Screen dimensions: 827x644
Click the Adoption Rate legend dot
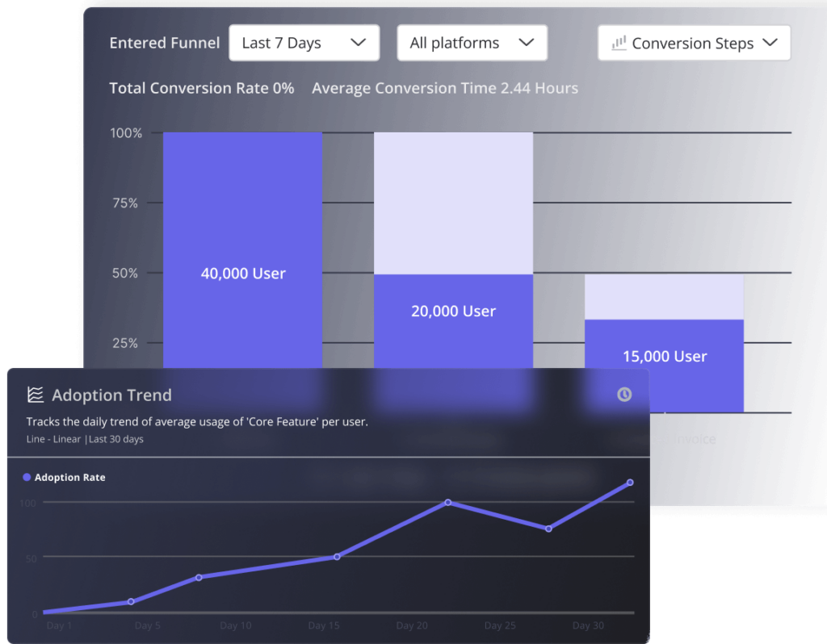click(x=27, y=478)
